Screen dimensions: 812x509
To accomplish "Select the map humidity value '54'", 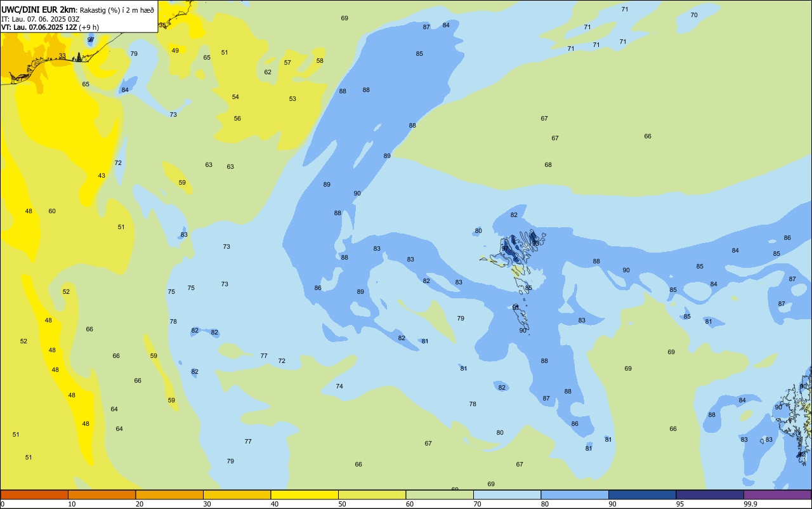I will click(x=235, y=97).
